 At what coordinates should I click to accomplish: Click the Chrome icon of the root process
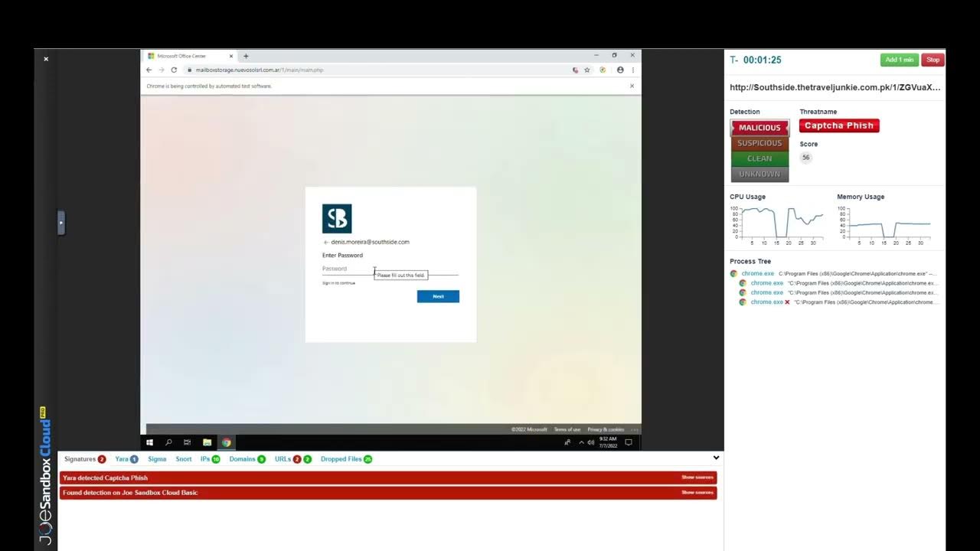[x=733, y=273]
